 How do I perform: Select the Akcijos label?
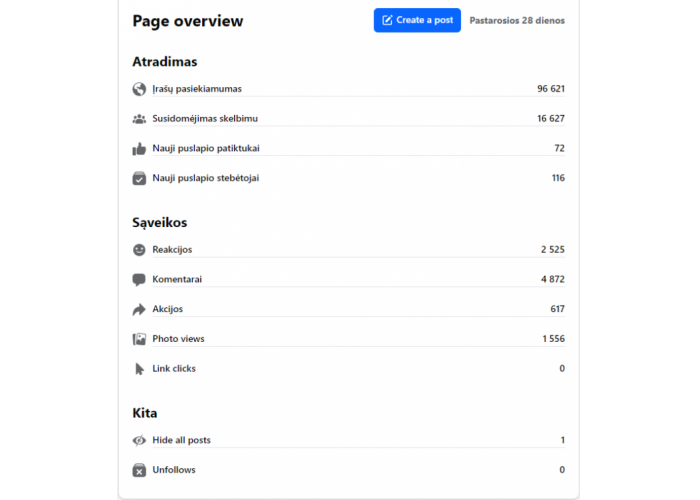click(167, 309)
